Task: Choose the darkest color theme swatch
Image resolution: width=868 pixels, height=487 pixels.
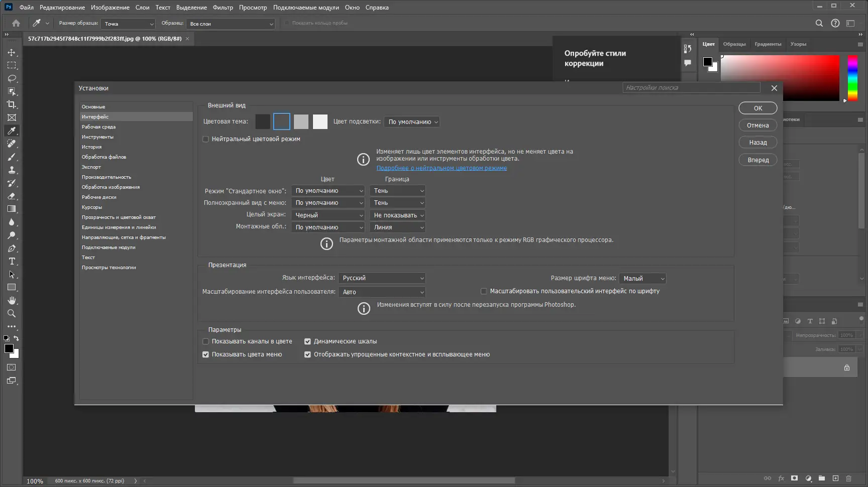Action: (x=263, y=121)
